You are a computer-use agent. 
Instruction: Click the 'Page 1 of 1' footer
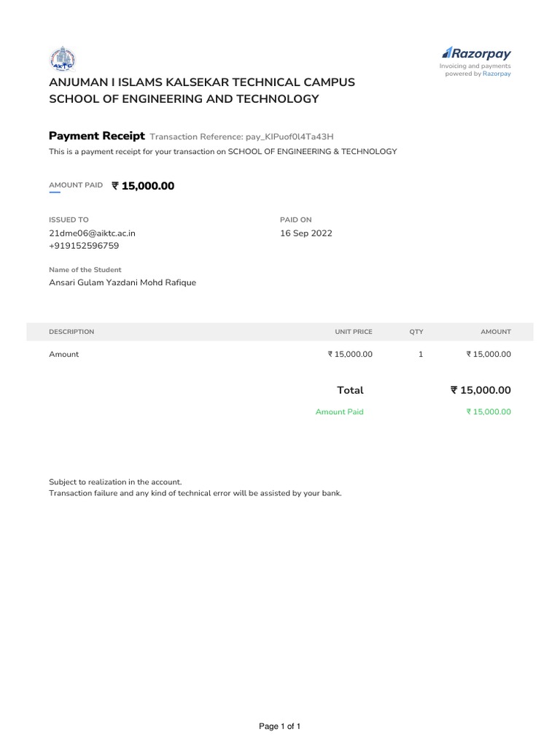[280, 727]
